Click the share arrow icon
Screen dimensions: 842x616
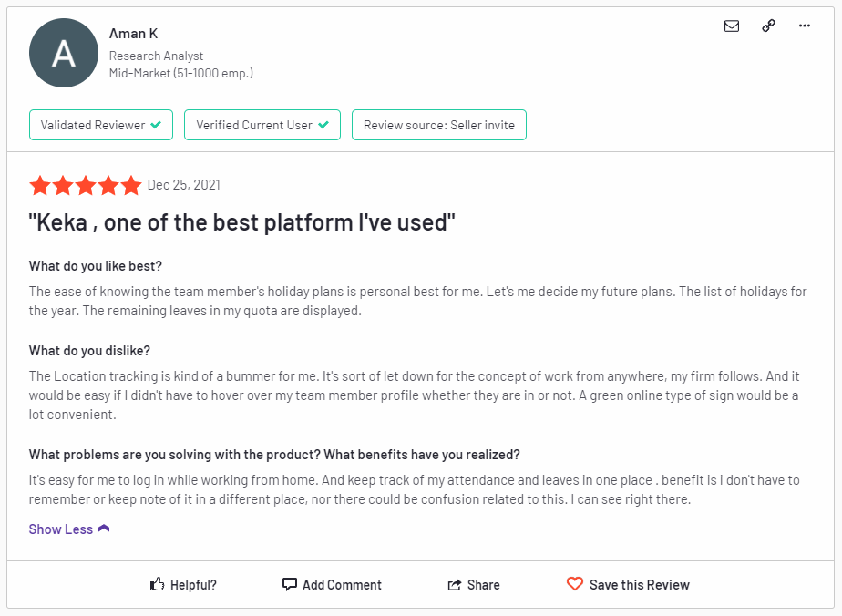pos(455,585)
